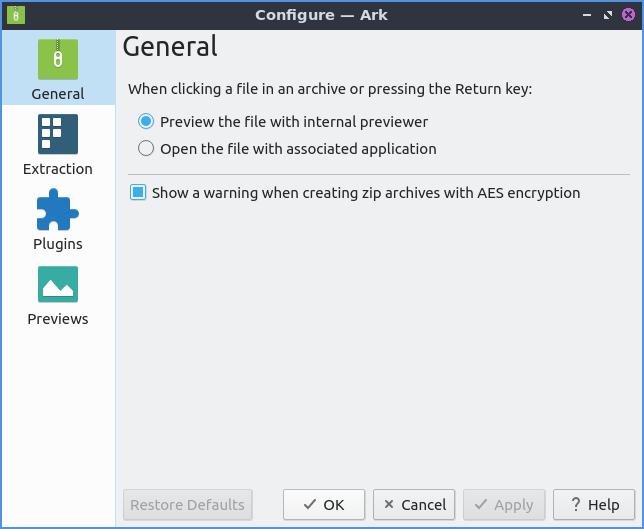Switch to the Extraction text label
Viewport: 644px width, 529px height.
pyautogui.click(x=58, y=169)
